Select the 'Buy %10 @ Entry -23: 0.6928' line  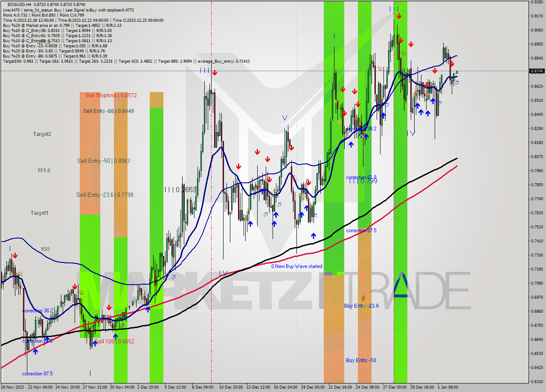point(55,46)
